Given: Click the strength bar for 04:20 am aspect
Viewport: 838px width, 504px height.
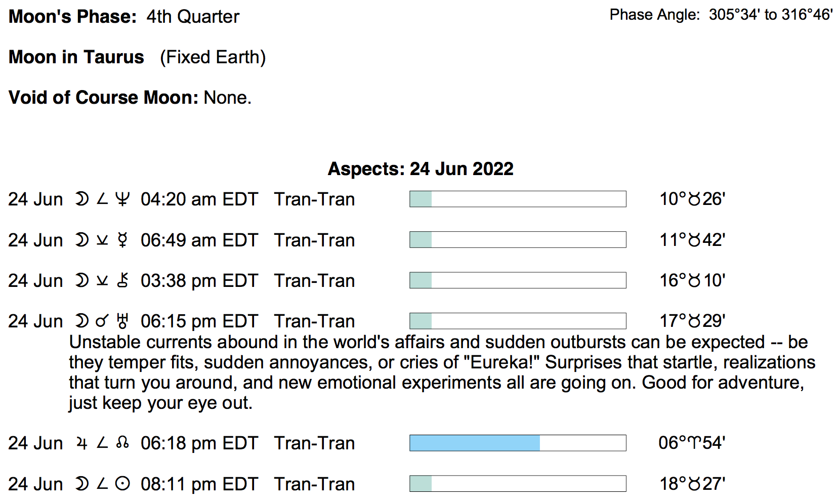Looking at the screenshot, I should [x=517, y=199].
